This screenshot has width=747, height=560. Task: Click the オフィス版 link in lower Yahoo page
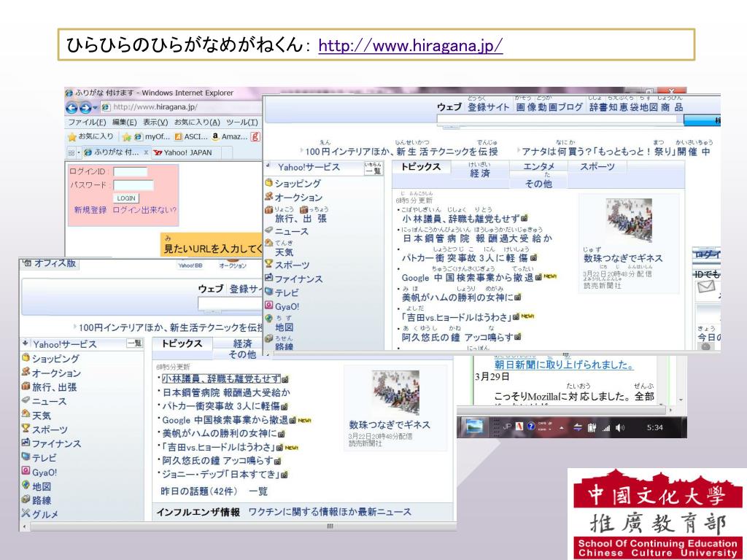[55, 263]
